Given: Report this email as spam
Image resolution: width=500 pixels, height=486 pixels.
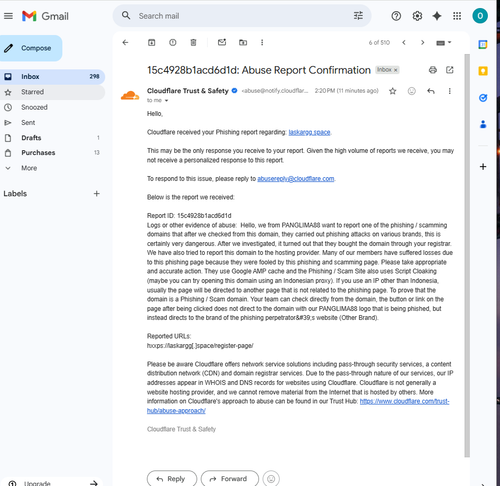Looking at the screenshot, I should coord(173,42).
